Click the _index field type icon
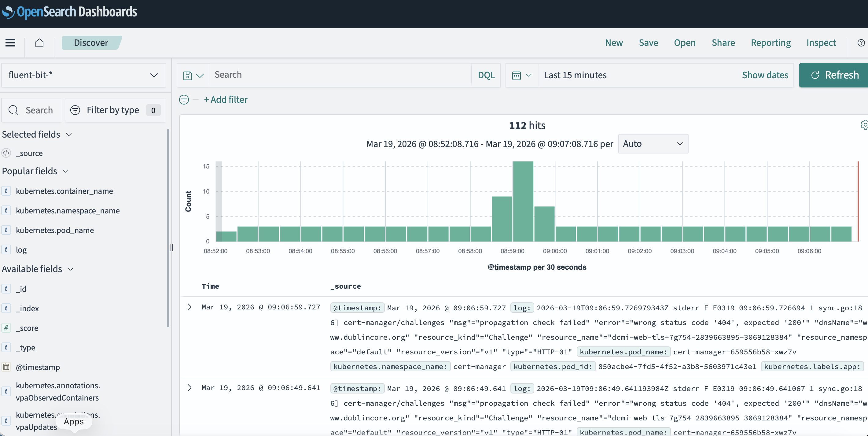The image size is (868, 436). pyautogui.click(x=6, y=308)
